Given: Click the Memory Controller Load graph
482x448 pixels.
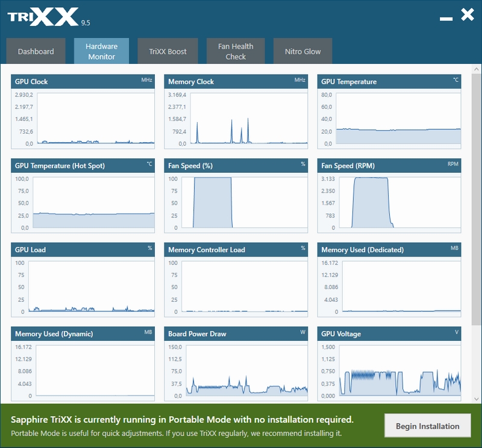Looking at the screenshot, I should coord(245,287).
